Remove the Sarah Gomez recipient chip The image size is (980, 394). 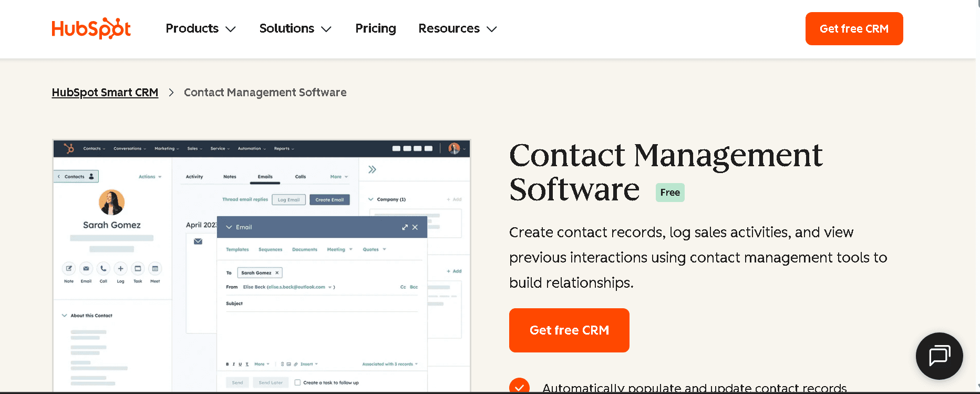pos(277,272)
